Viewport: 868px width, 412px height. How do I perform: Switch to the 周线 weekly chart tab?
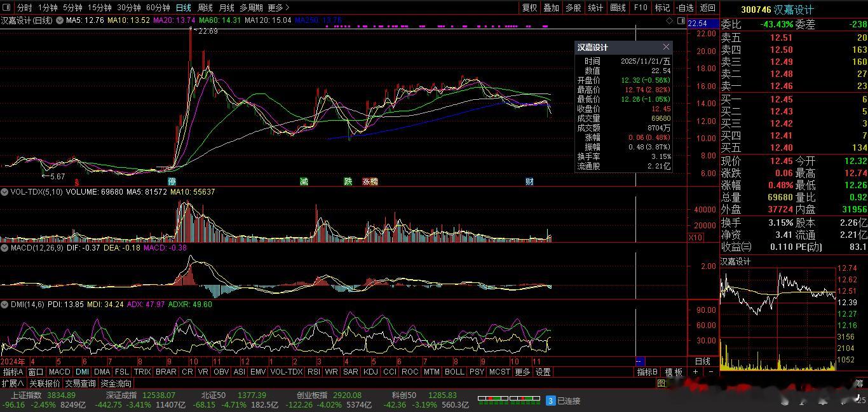tap(205, 8)
